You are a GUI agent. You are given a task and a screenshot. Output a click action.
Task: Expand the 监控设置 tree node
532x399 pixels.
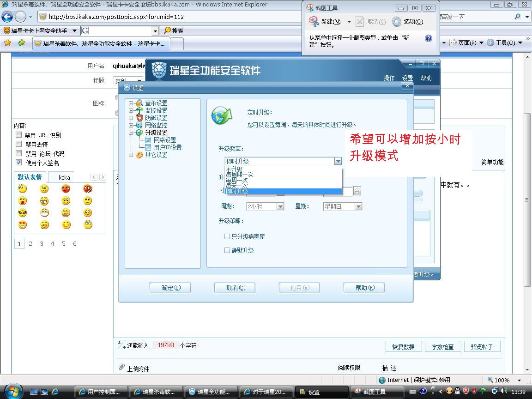tap(131, 111)
